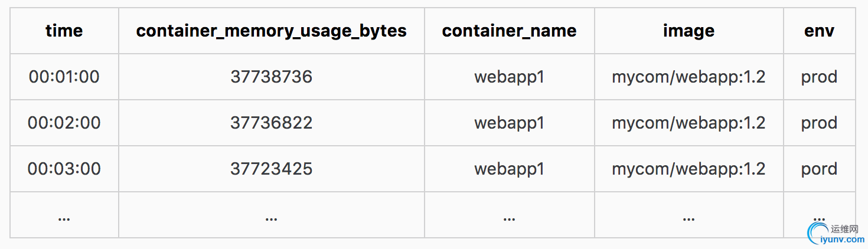Select the 00:02:00 time cell
868x249 pixels.
(x=64, y=123)
